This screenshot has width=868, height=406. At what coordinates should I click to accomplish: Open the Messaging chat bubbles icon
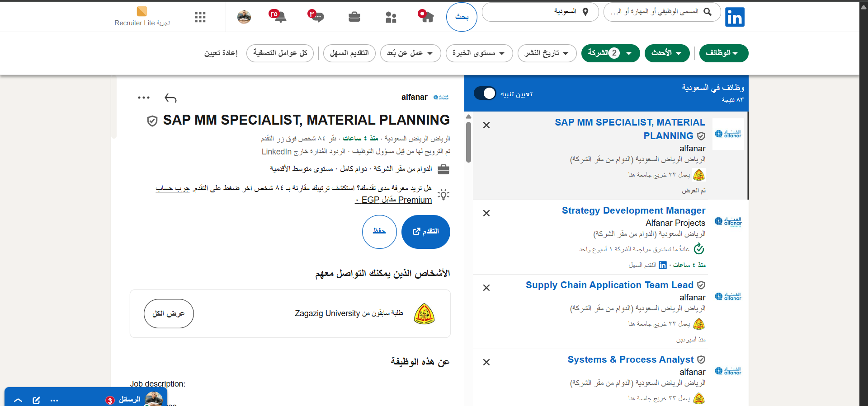click(316, 16)
